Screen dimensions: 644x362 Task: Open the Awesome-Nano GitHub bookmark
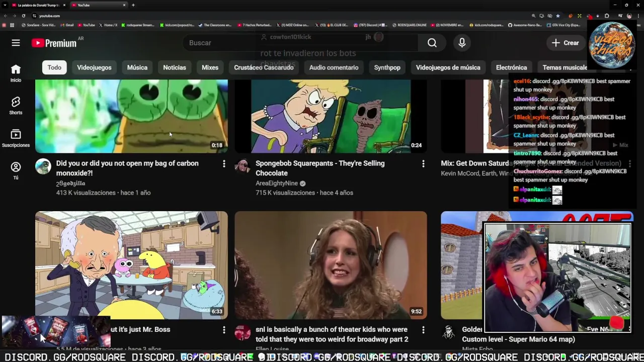pyautogui.click(x=525, y=25)
